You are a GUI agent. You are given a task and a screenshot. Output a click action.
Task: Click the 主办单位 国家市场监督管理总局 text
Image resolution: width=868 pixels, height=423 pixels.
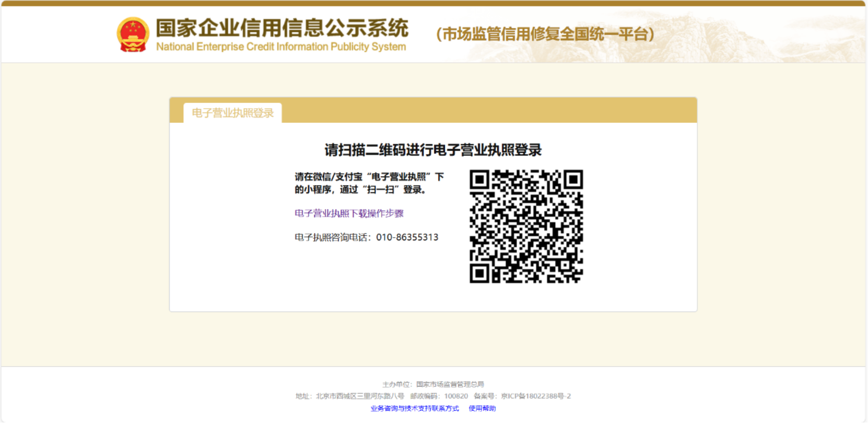point(433,384)
